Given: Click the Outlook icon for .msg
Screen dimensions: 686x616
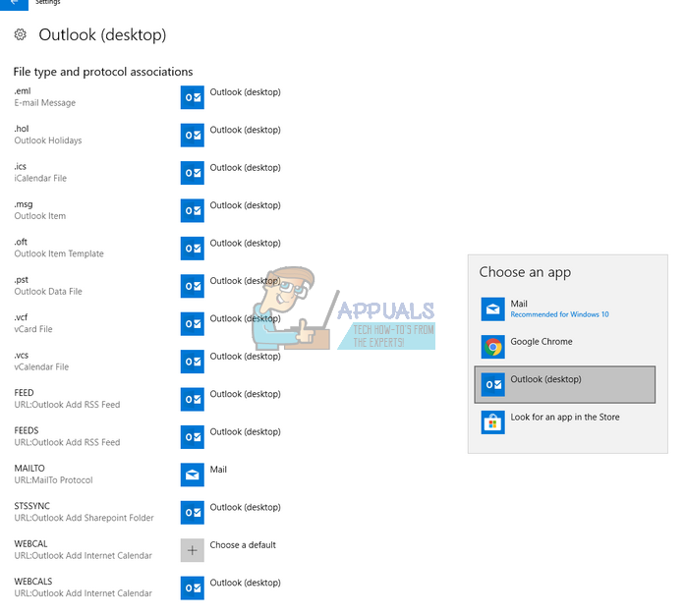Looking at the screenshot, I should (192, 210).
